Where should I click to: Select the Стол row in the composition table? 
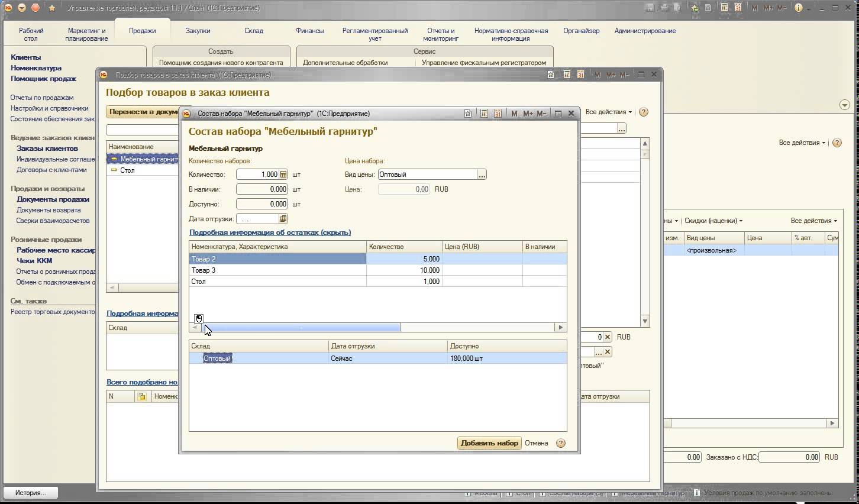377,282
